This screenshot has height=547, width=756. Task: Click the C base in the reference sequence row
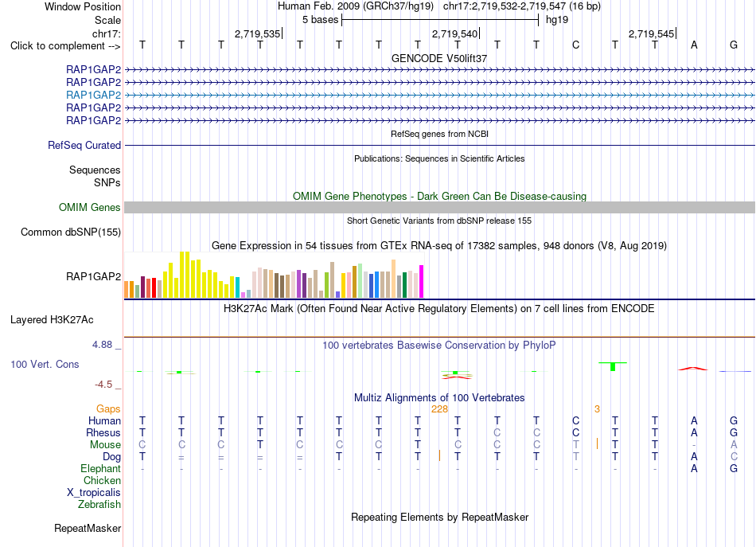point(575,45)
